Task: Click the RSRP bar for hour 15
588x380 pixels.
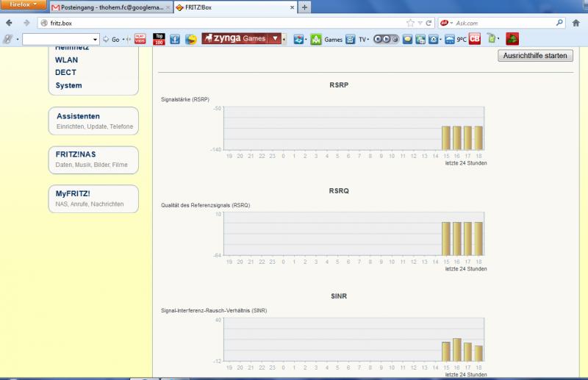Action: [446, 138]
